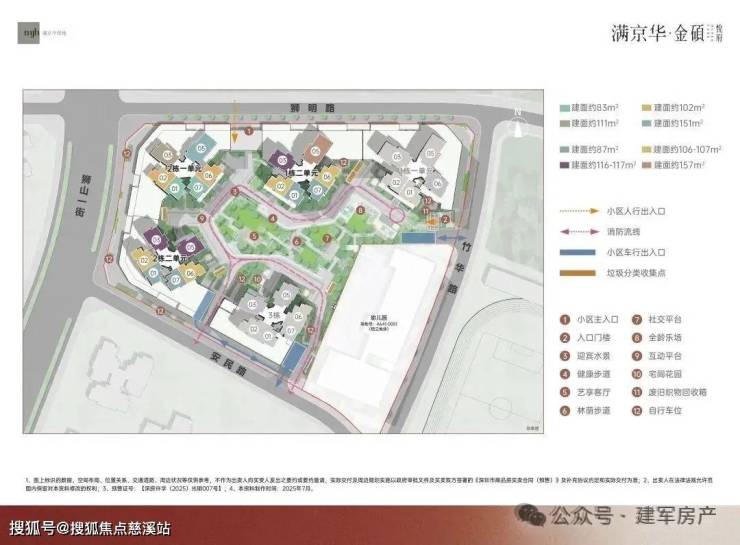Click the 消防流线 legend text
Viewport: 740px width, 545px height.
coord(623,232)
